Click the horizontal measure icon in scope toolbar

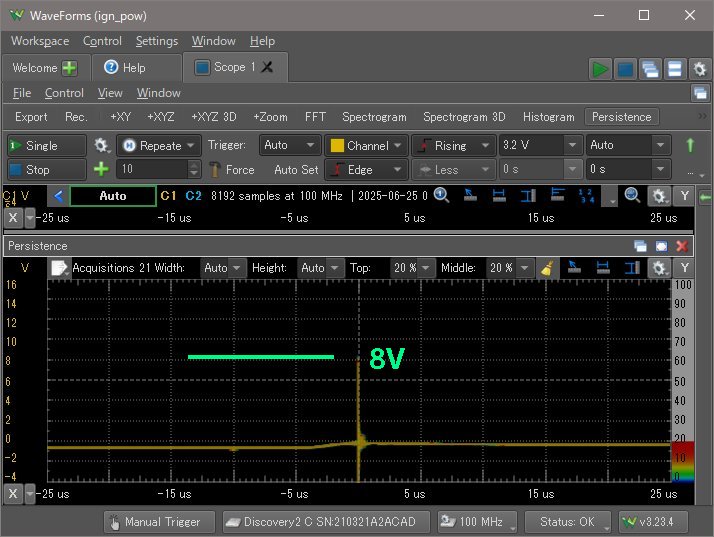click(499, 196)
